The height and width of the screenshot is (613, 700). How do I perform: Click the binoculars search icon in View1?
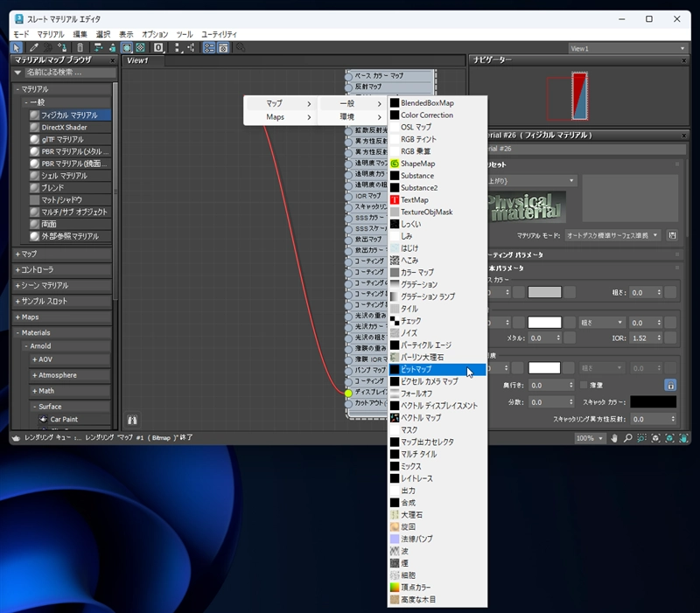point(133,420)
